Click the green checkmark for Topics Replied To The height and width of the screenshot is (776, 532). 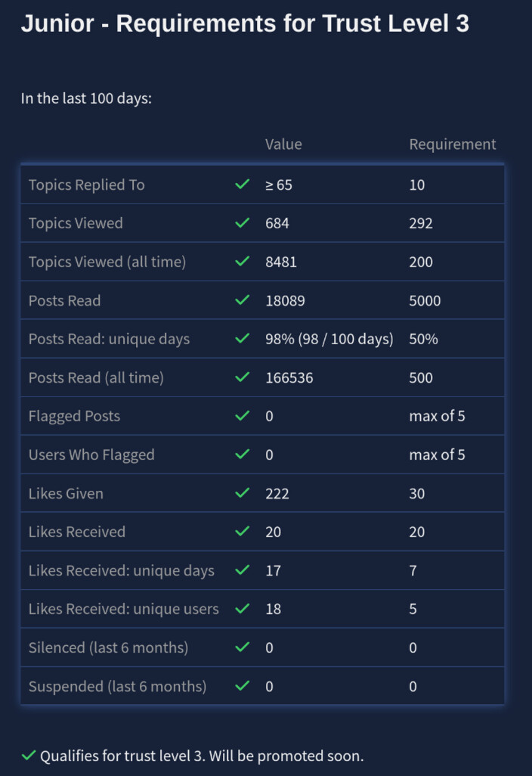click(242, 185)
